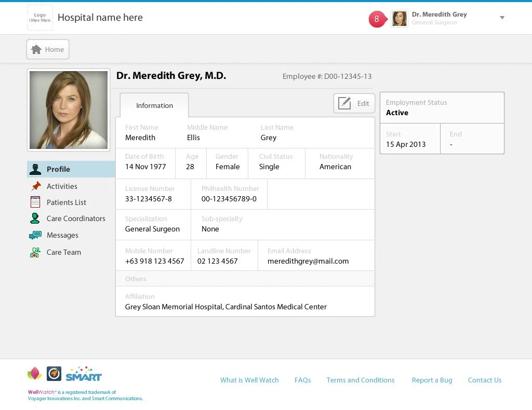Click the pencil icon on Edit button
This screenshot has width=532, height=410.
pos(344,103)
